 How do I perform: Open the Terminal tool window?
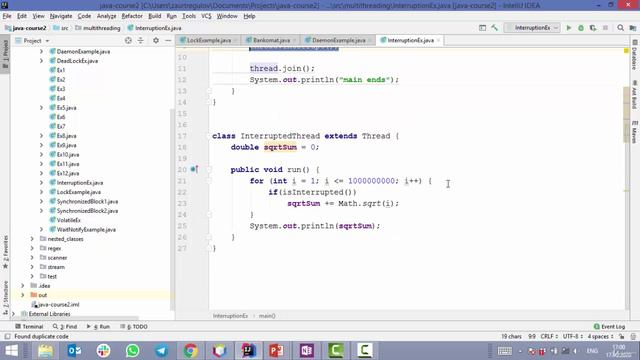tap(29, 327)
